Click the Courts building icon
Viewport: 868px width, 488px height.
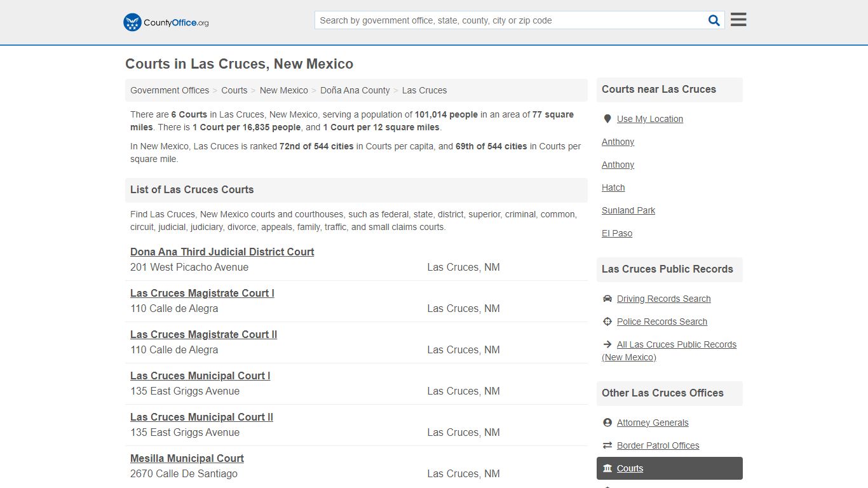(607, 468)
